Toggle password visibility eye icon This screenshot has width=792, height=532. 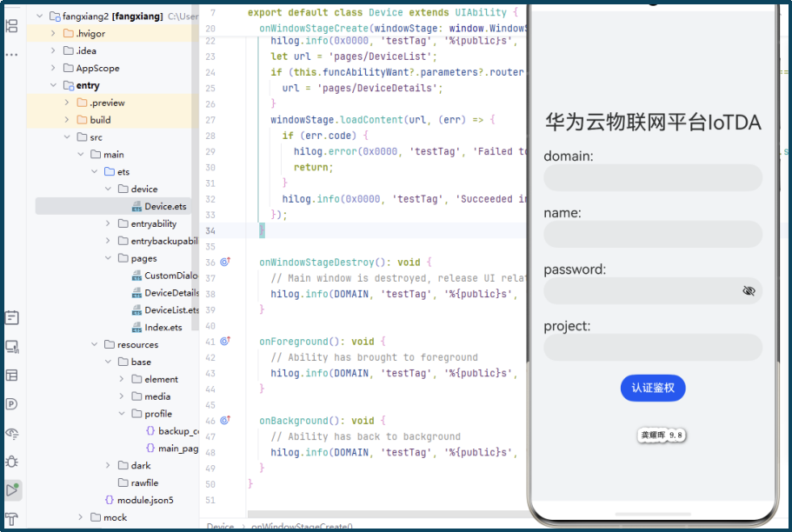749,290
